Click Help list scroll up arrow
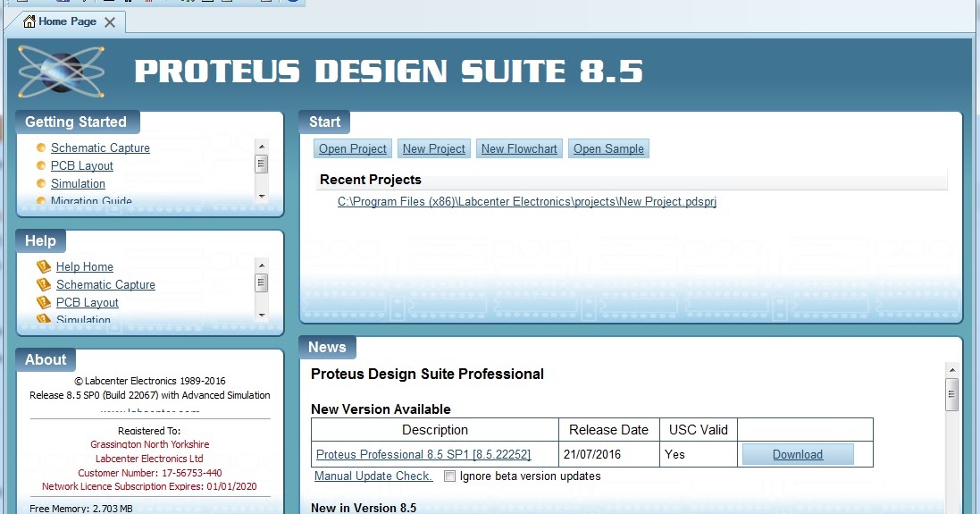 pyautogui.click(x=262, y=265)
